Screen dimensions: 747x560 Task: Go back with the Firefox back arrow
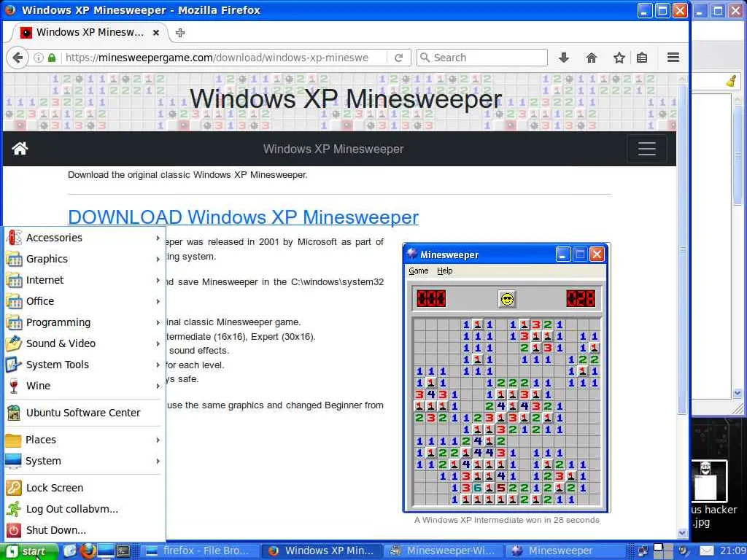point(18,58)
